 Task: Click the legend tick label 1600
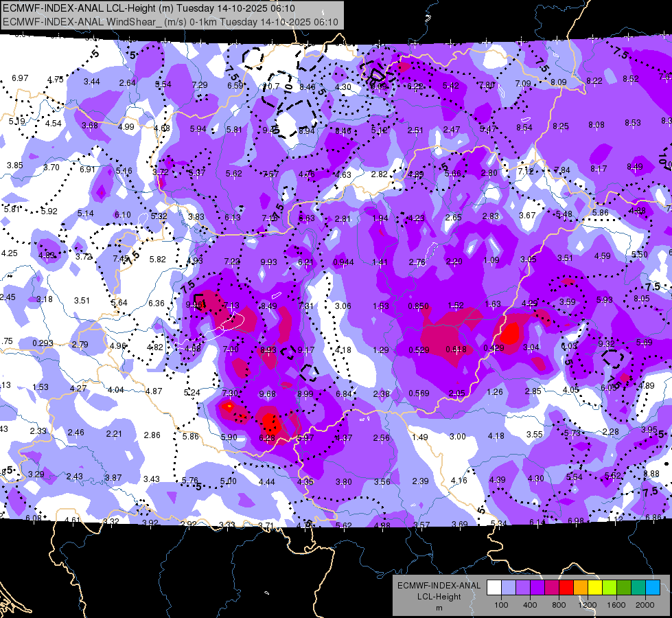pos(616,605)
